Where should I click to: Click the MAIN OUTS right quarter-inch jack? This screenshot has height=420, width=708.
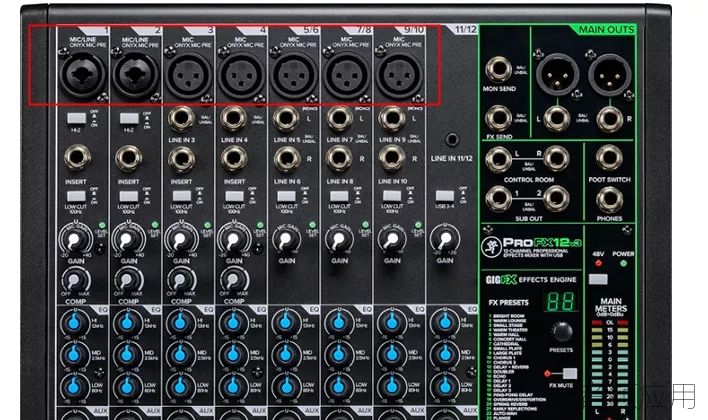point(610,119)
